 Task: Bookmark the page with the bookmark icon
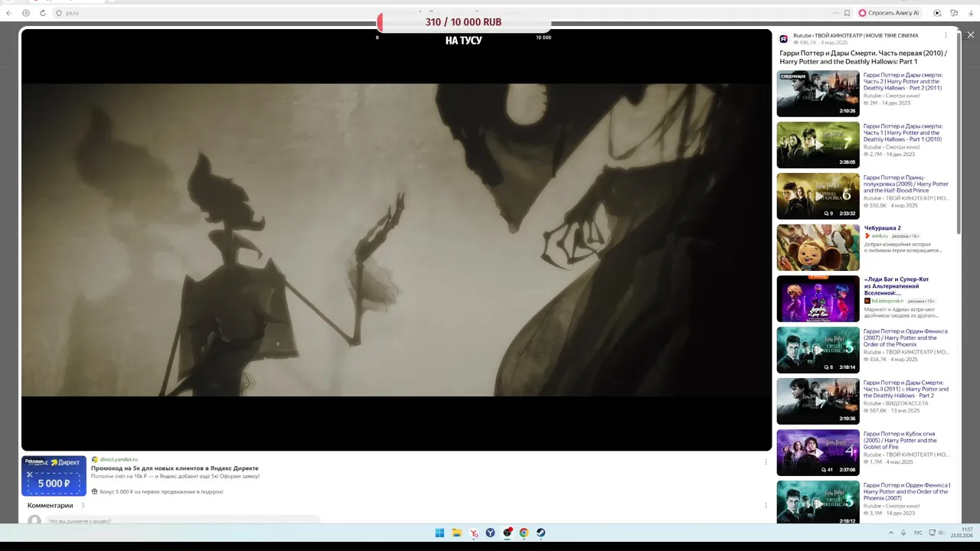847,13
